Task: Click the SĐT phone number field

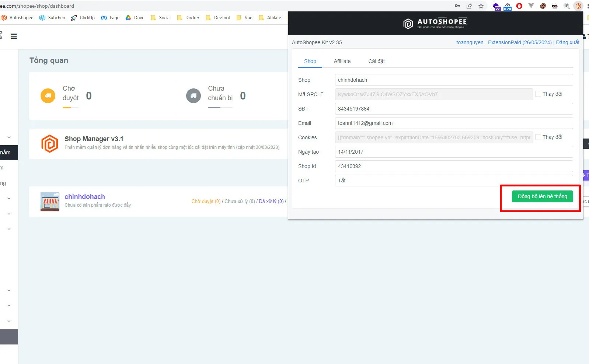Action: [x=454, y=109]
